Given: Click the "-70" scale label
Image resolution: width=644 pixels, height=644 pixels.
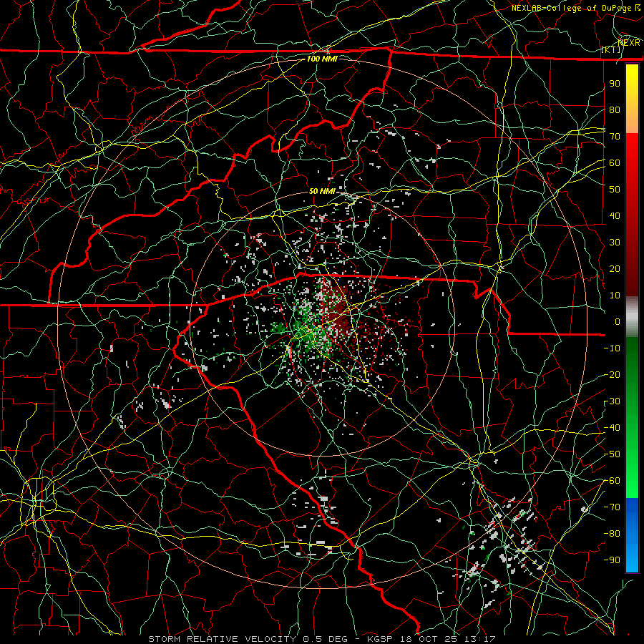Looking at the screenshot, I should pos(612,507).
